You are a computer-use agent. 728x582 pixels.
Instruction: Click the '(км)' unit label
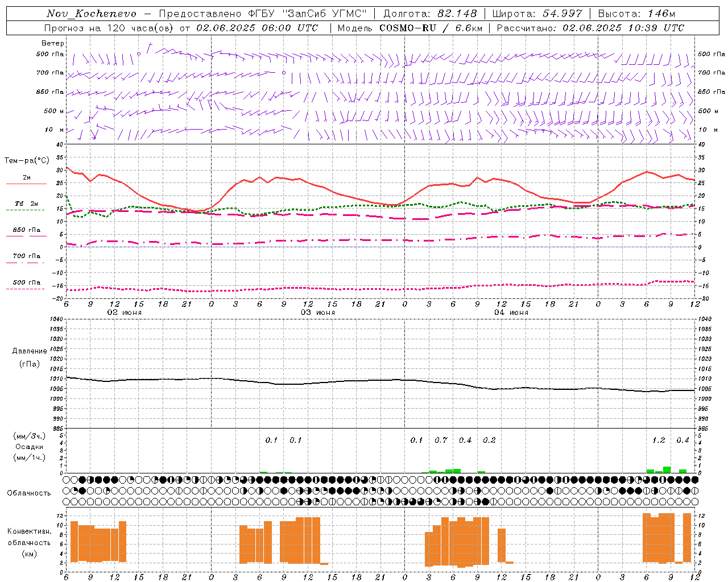(x=30, y=554)
